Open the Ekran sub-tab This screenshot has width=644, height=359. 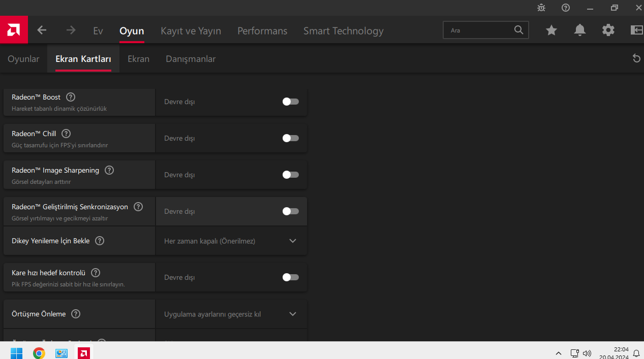(x=138, y=59)
